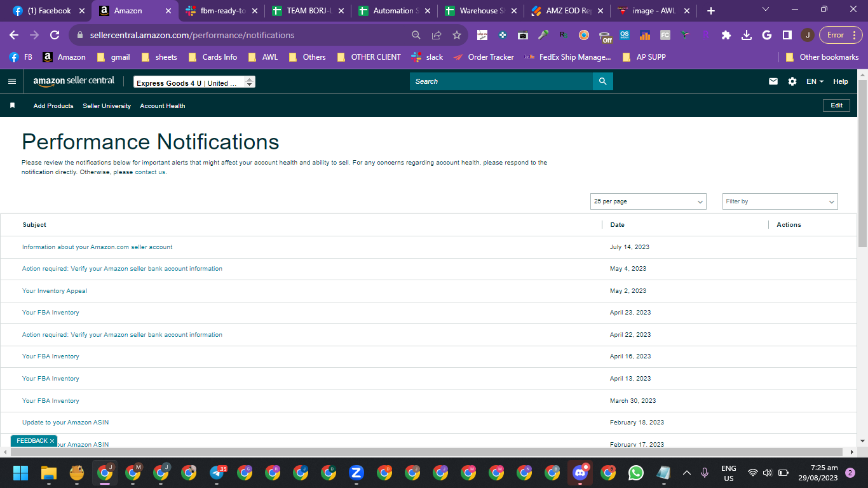Open Add Products link
This screenshot has height=488, width=868.
click(x=53, y=106)
